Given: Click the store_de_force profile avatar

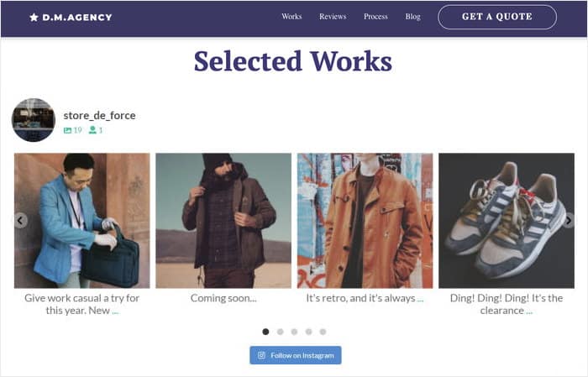Looking at the screenshot, I should click(33, 120).
